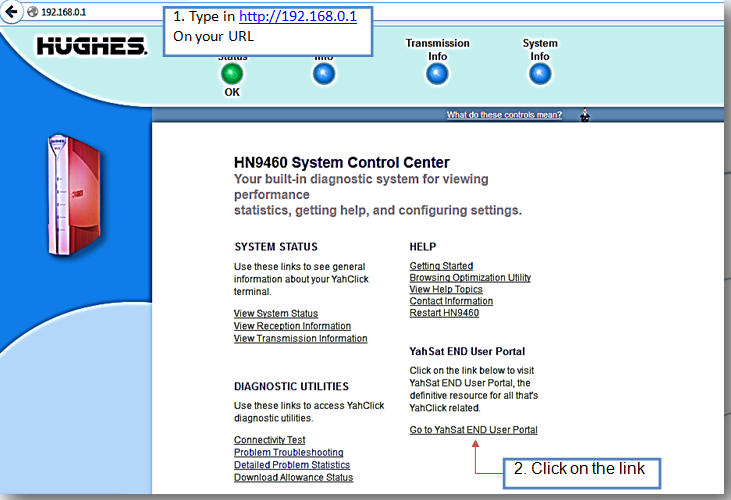731x500 pixels.
Task: Click the DIAGNOSTIC UTILITIES section heading
Action: click(x=291, y=386)
